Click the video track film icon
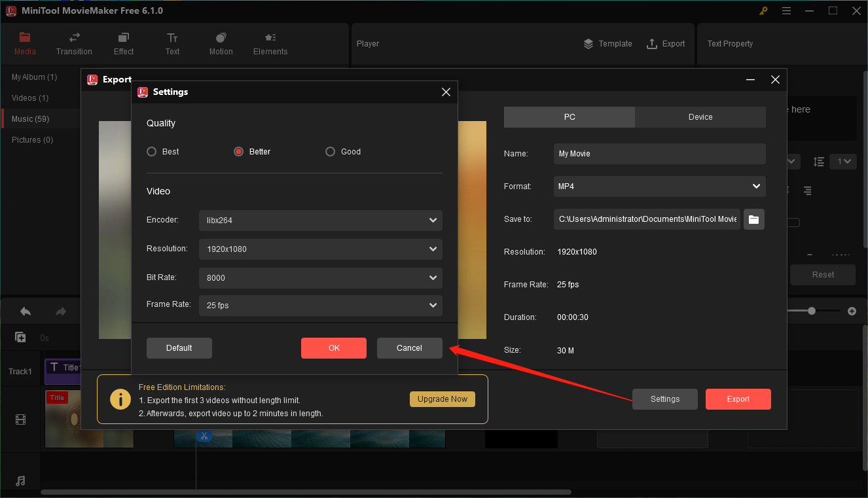The image size is (868, 498). (20, 419)
